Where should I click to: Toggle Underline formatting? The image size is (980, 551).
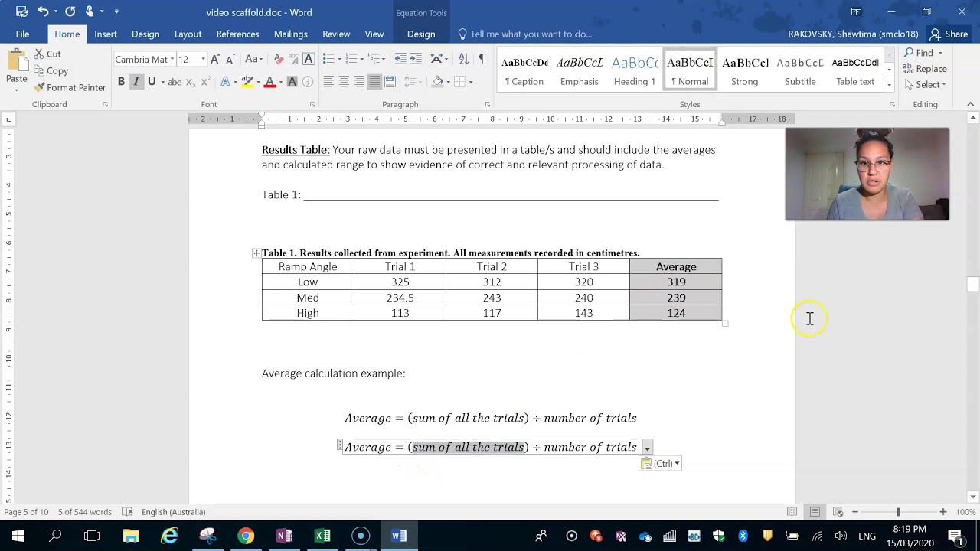click(152, 82)
